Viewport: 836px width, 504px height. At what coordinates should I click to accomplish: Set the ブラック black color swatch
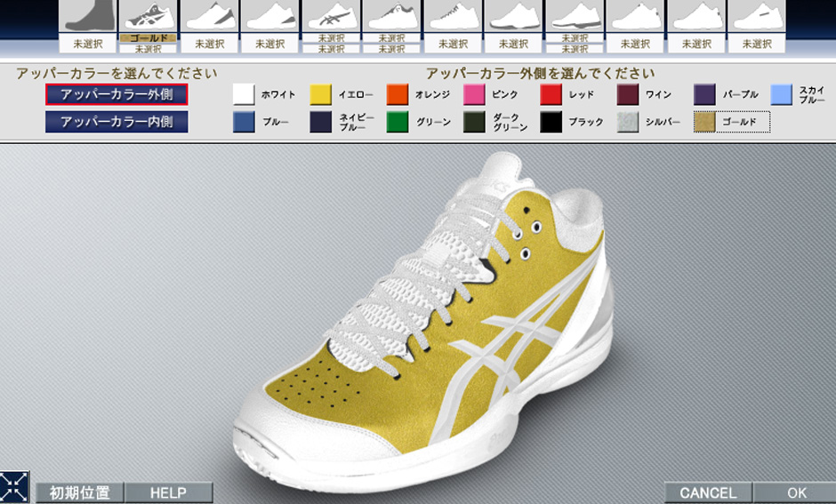click(551, 122)
